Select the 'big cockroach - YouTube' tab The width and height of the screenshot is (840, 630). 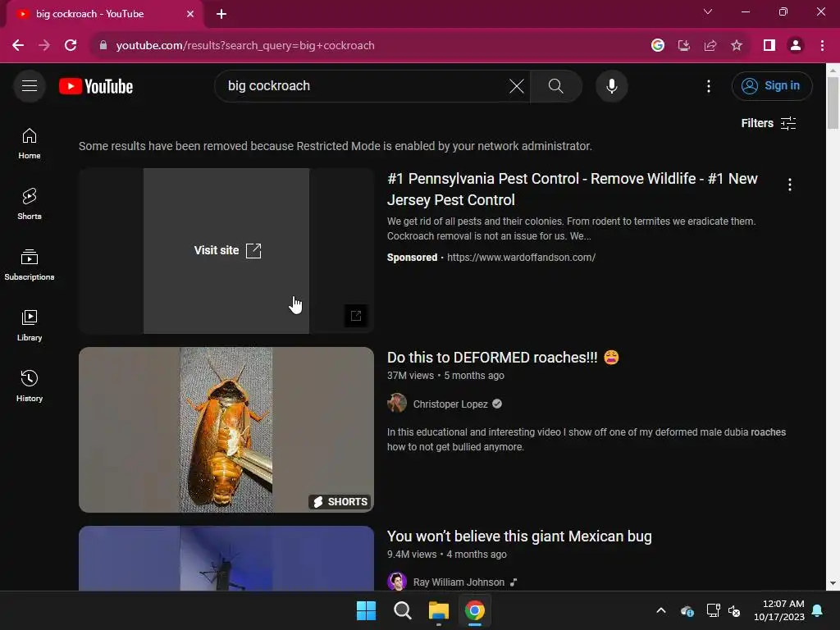tap(104, 14)
